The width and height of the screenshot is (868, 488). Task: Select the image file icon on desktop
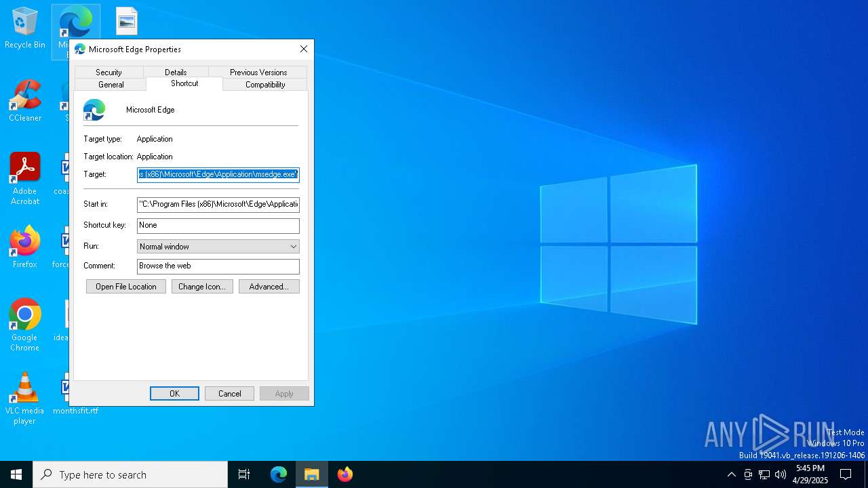(x=127, y=21)
